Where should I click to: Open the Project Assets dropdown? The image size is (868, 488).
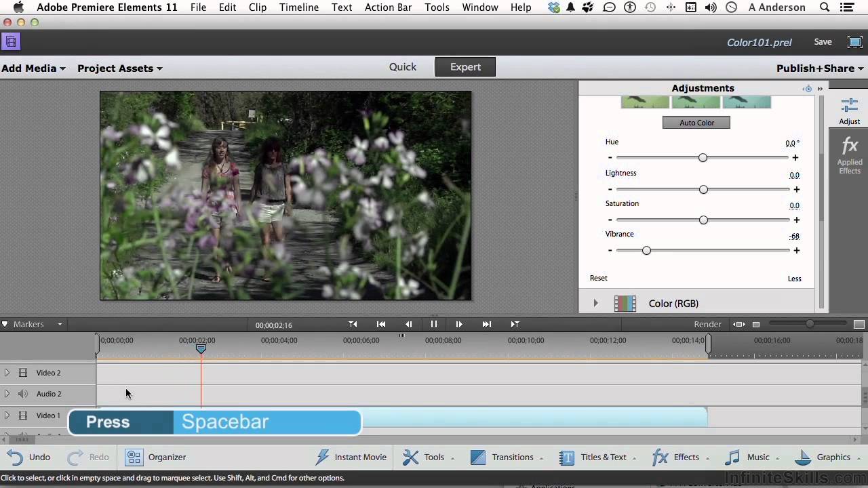(x=120, y=68)
